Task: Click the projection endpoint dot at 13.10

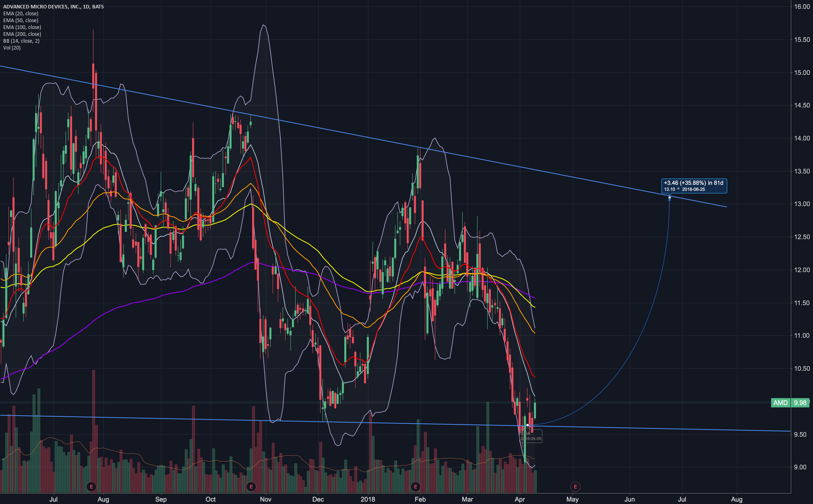Action: pos(670,198)
